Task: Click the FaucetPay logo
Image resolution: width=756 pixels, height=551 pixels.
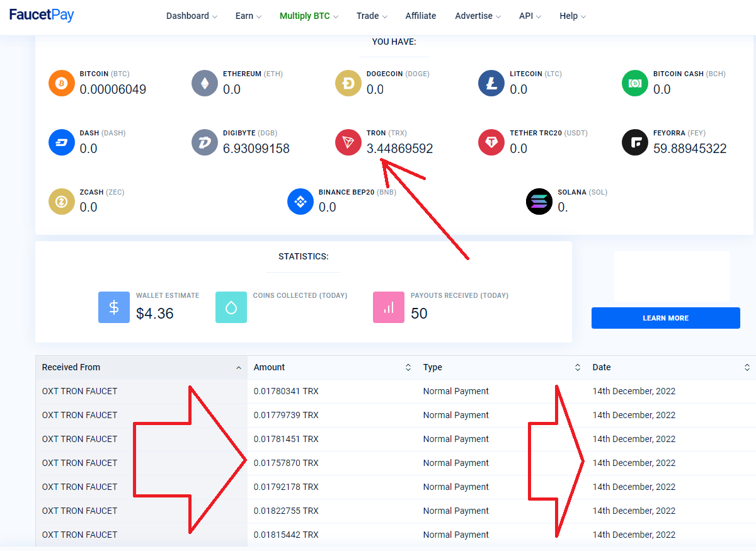Action: [42, 15]
